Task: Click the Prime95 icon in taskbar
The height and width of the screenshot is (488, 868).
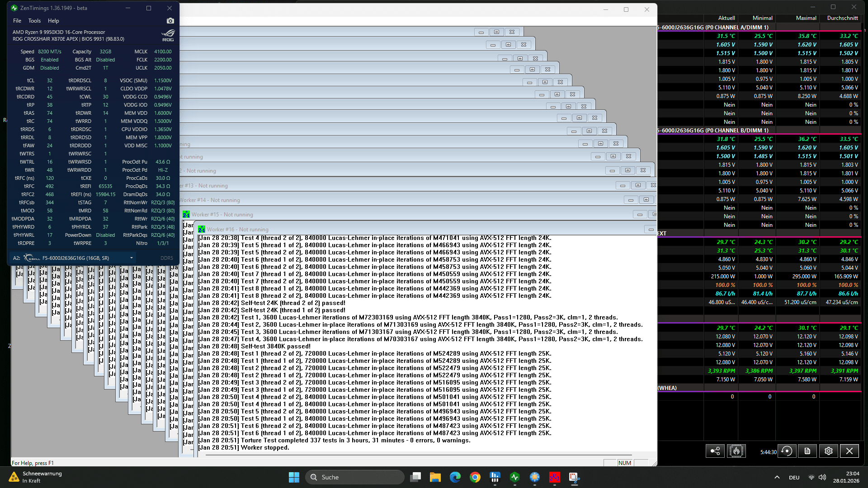Action: [554, 477]
